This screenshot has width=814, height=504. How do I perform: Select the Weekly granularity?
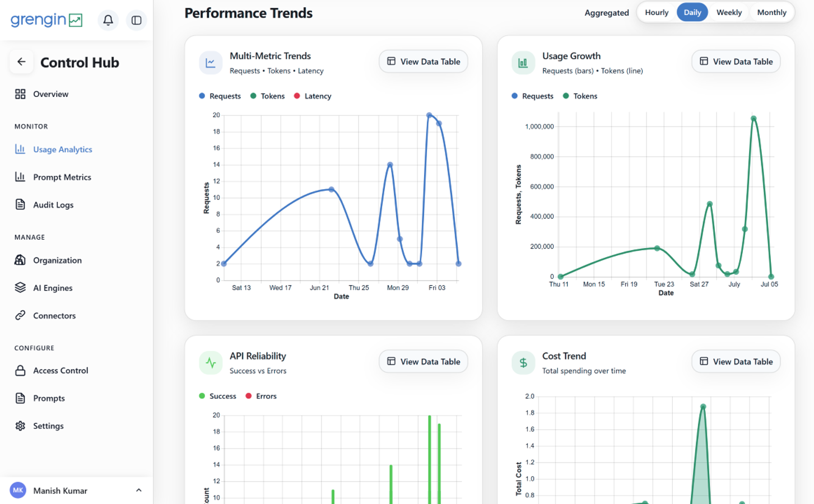(x=729, y=12)
